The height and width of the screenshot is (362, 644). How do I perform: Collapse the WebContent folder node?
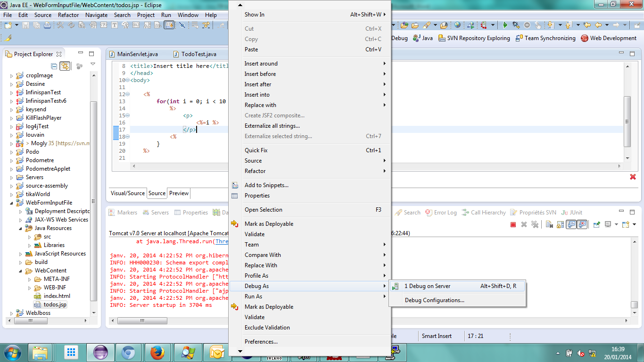click(x=21, y=271)
